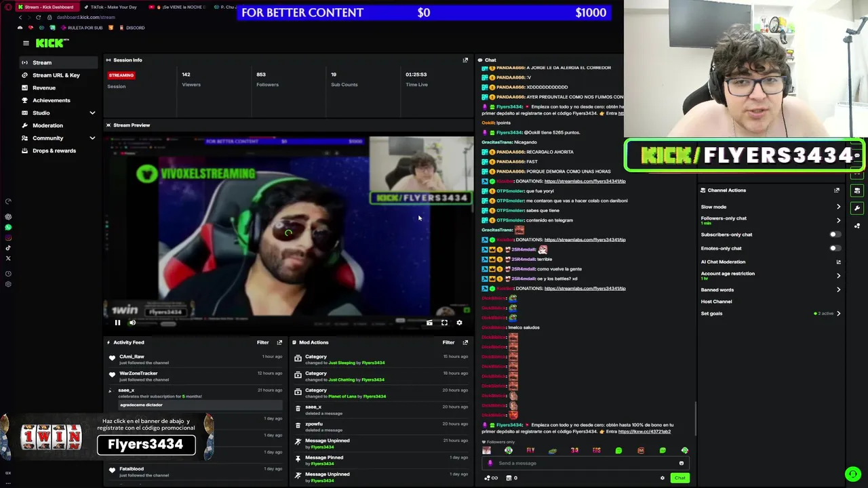The image size is (868, 488).
Task: Click the Send a message field
Action: click(x=585, y=464)
